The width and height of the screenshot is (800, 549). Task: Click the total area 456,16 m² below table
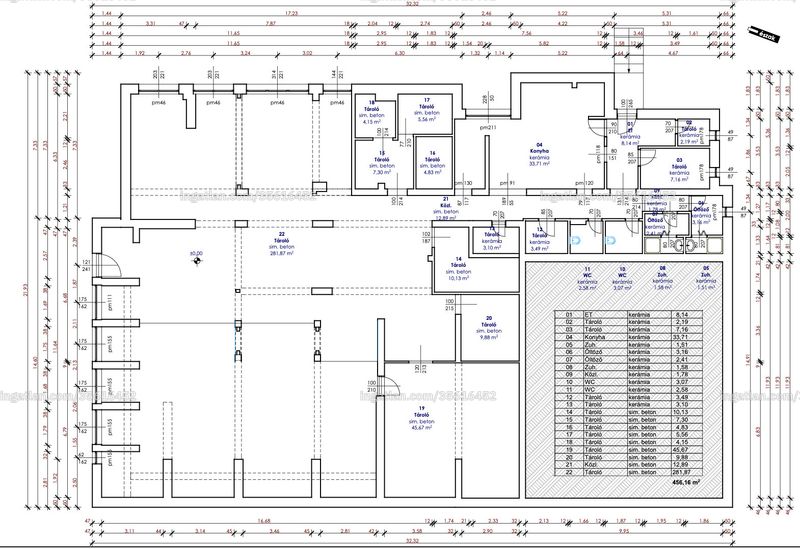click(686, 482)
